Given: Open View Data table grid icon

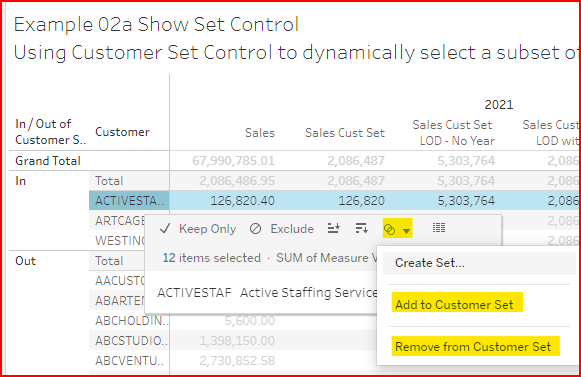Looking at the screenshot, I should pos(439,228).
